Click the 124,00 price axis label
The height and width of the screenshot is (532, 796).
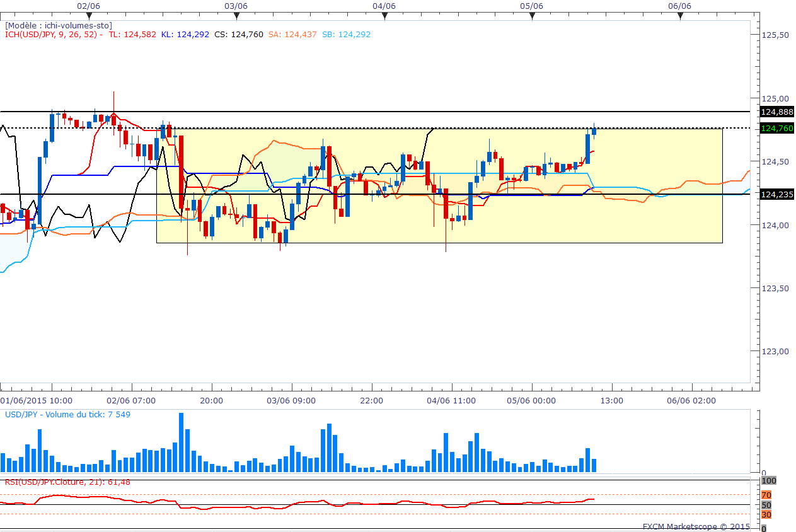pyautogui.click(x=775, y=226)
